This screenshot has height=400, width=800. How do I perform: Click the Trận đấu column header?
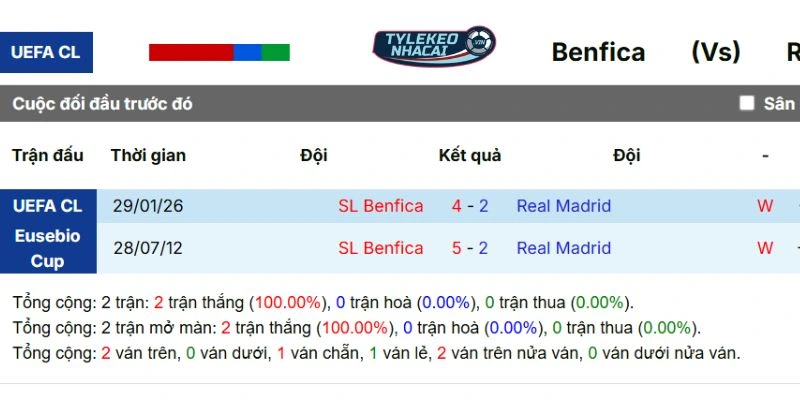coord(48,155)
